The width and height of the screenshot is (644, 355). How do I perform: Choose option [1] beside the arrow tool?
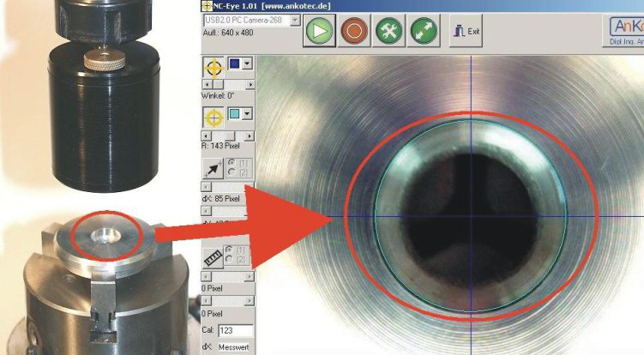pos(232,162)
